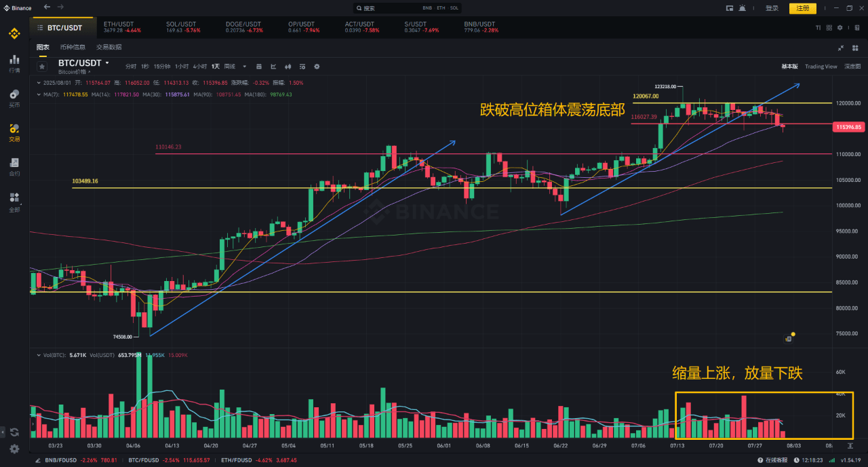Open the 合约 futures sidebar icon

click(14, 167)
